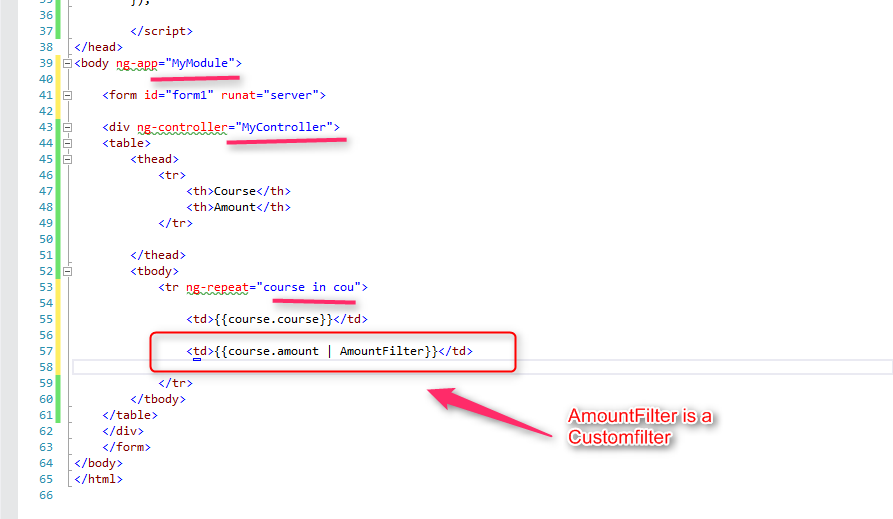Click the closing </script> tag
Viewport: 893px width, 519px height.
pyautogui.click(x=162, y=31)
